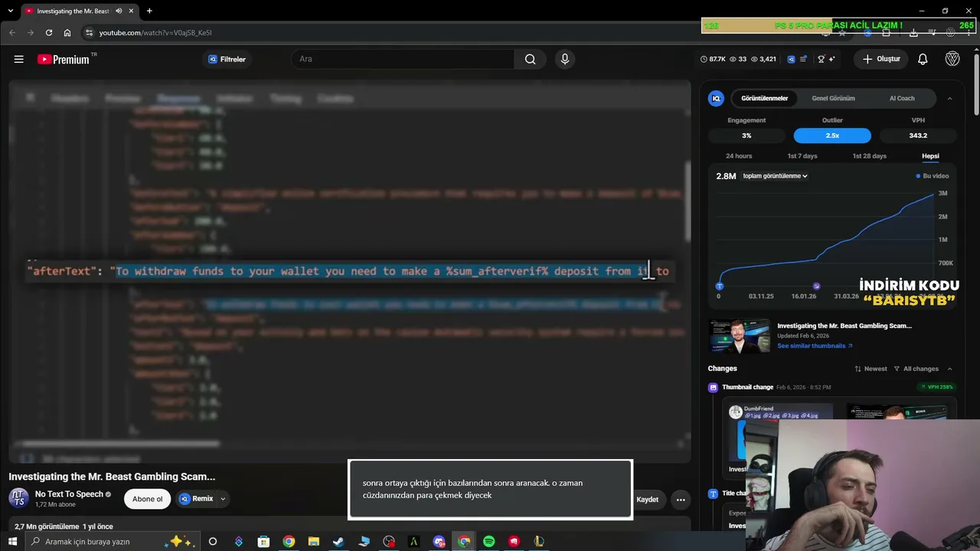Image resolution: width=980 pixels, height=551 pixels.
Task: Click the paused video player area
Action: 350,272
